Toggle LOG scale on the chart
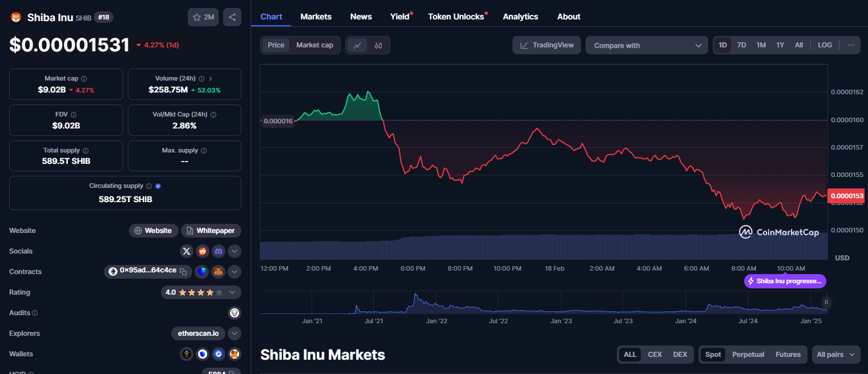 click(825, 45)
